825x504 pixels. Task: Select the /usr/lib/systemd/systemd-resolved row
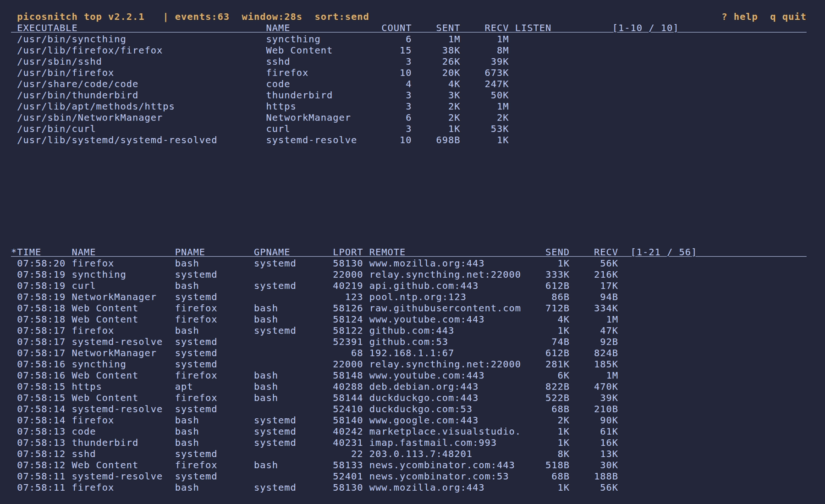click(409, 140)
